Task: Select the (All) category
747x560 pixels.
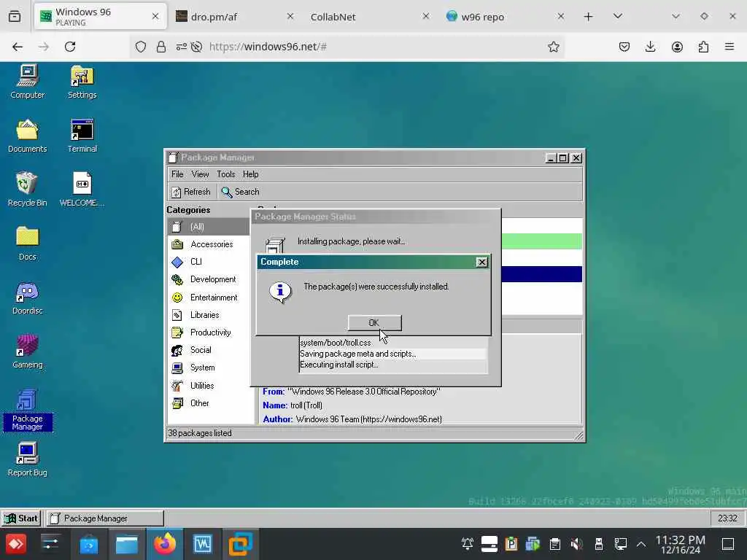Action: [x=208, y=227]
